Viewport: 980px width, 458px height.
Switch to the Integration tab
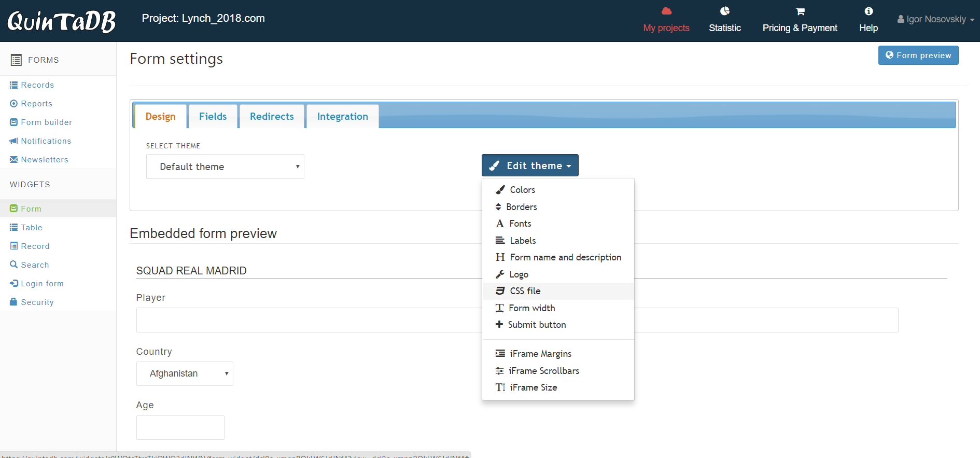coord(342,116)
